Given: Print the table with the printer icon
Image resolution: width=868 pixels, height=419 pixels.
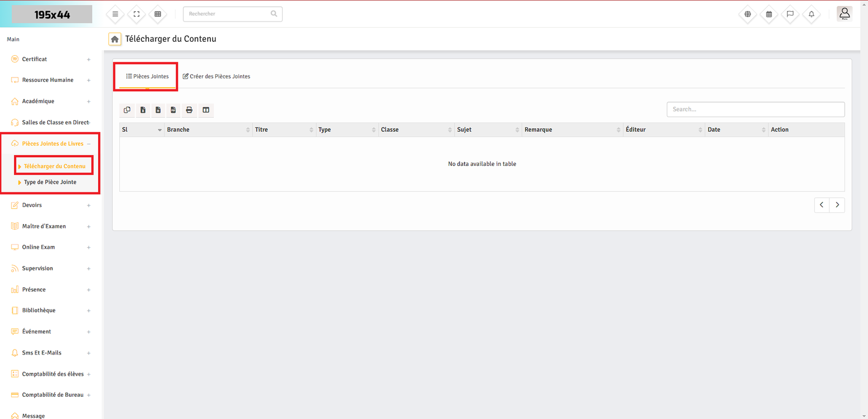Looking at the screenshot, I should tap(189, 110).
